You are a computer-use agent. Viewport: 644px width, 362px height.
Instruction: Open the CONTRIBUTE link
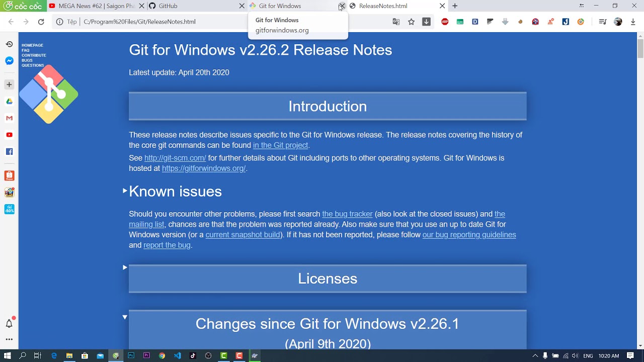click(34, 55)
